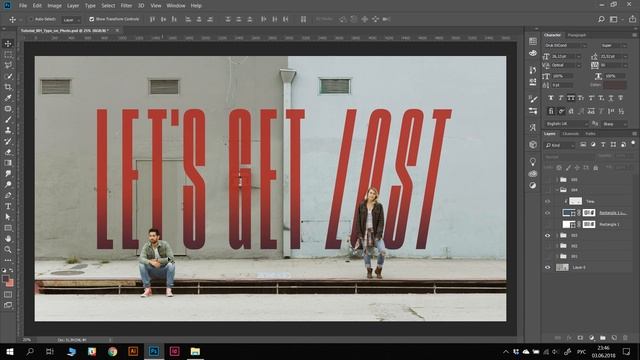Add a layer mask at panel bottom
This screenshot has width=640, height=360.
(x=580, y=338)
